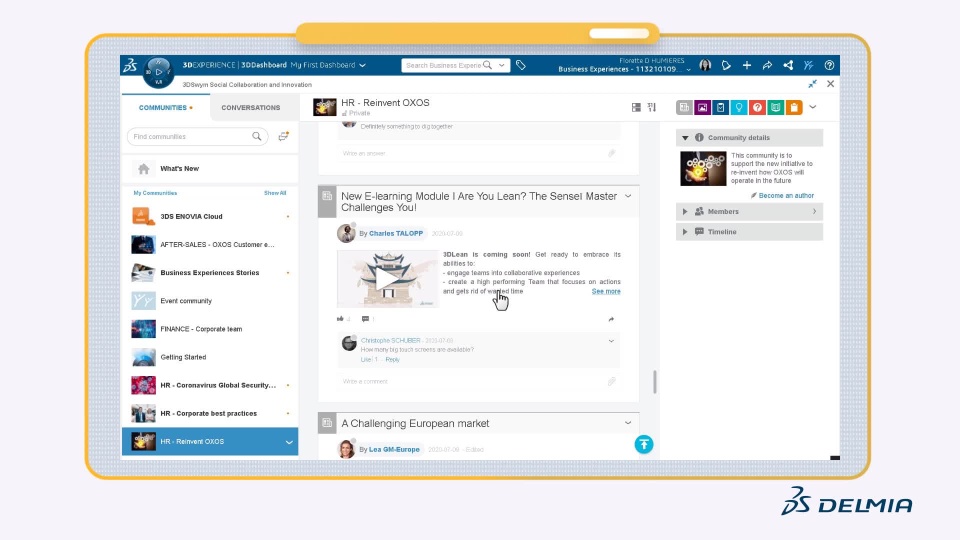Click the plus add icon in top bar
This screenshot has width=960, height=540.
747,65
